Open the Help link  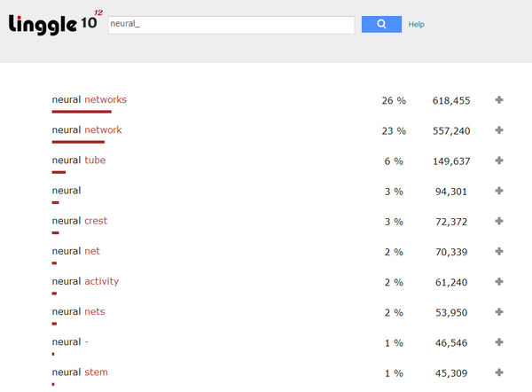point(417,25)
